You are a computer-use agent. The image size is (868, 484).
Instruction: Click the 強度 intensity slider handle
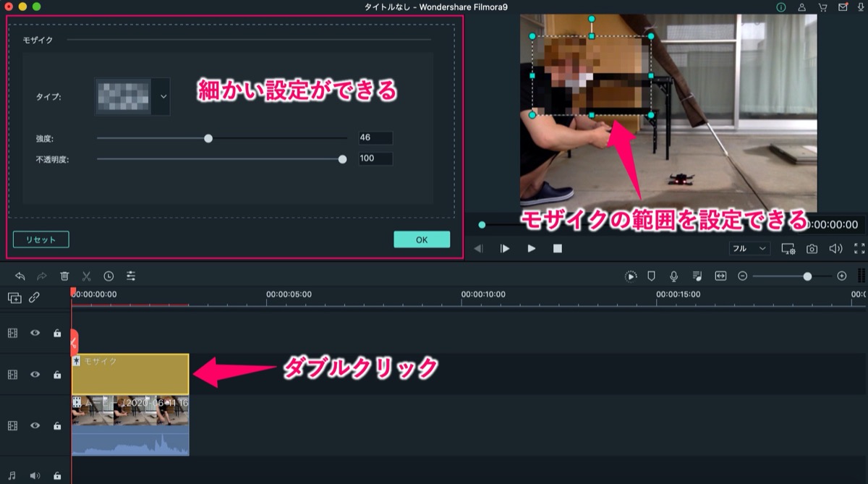tap(208, 138)
